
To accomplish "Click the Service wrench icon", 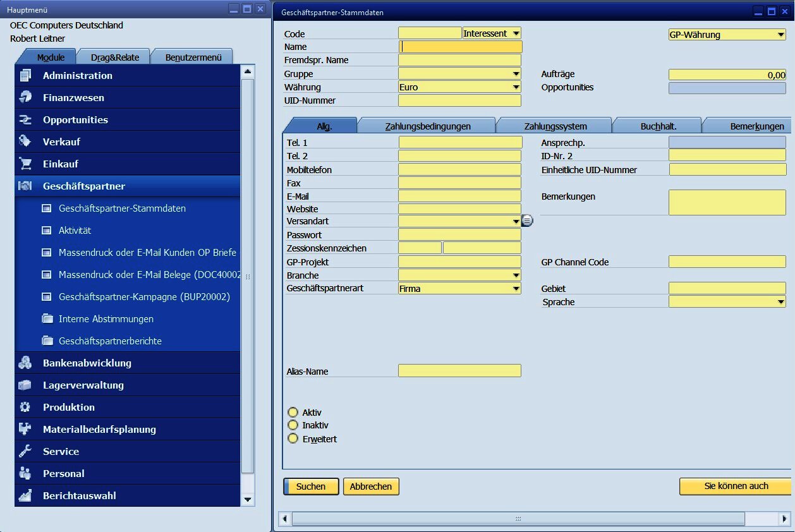I will [25, 451].
